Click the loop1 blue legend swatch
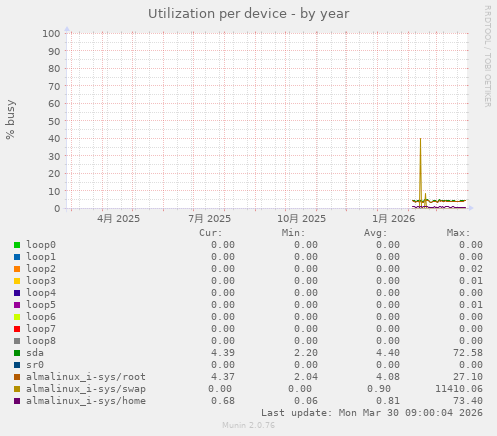This screenshot has width=497, height=436. pyautogui.click(x=17, y=257)
